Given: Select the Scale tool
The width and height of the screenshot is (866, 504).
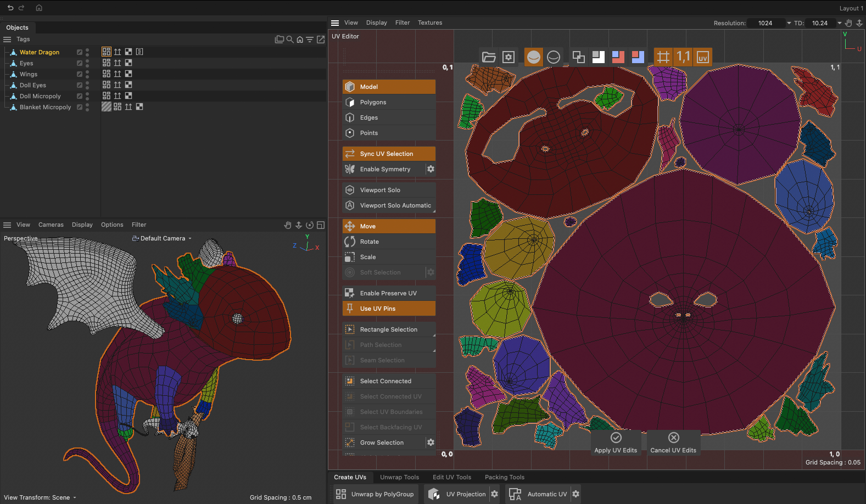Looking at the screenshot, I should [389, 257].
